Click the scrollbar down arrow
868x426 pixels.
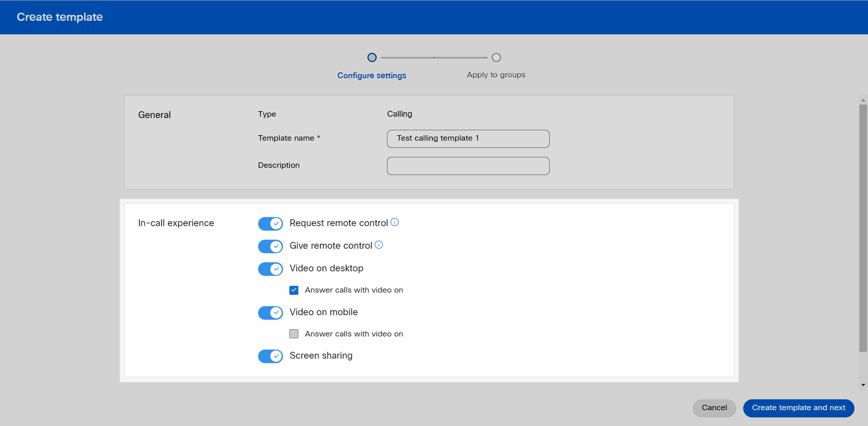[x=863, y=385]
